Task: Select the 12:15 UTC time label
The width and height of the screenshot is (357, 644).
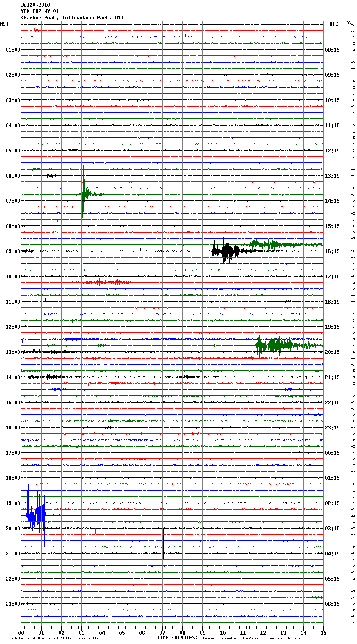Action: [332, 151]
